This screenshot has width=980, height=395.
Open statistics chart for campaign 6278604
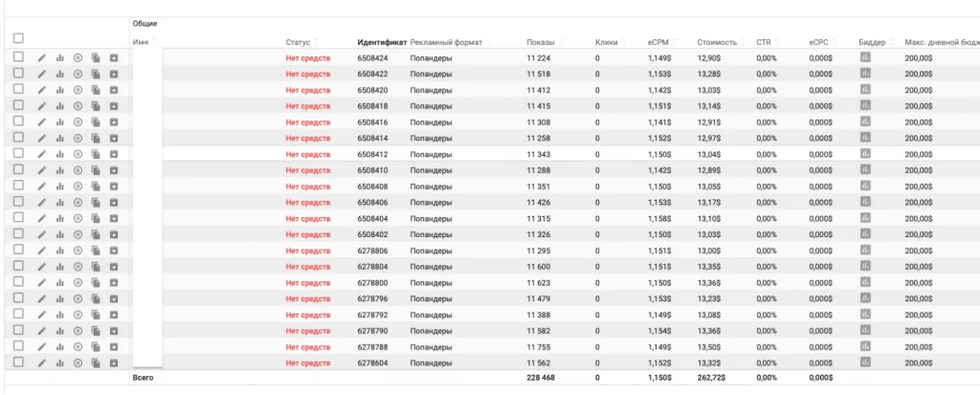[60, 363]
